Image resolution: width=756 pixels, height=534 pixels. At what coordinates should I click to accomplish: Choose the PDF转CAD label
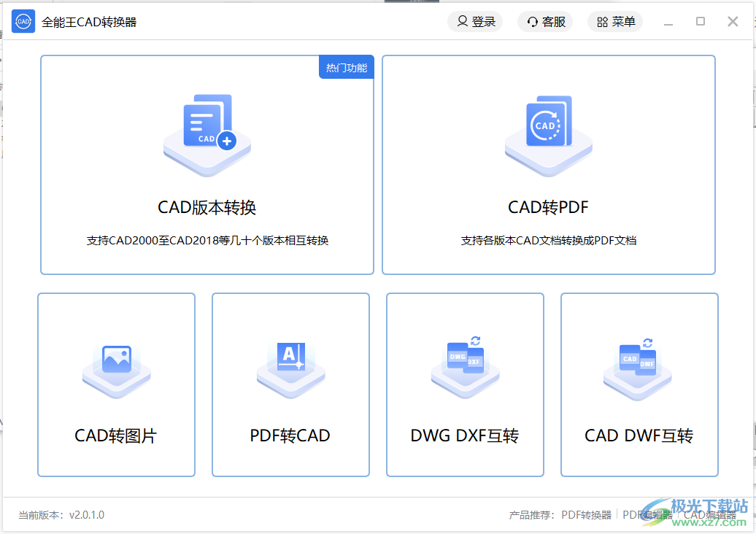[290, 436]
